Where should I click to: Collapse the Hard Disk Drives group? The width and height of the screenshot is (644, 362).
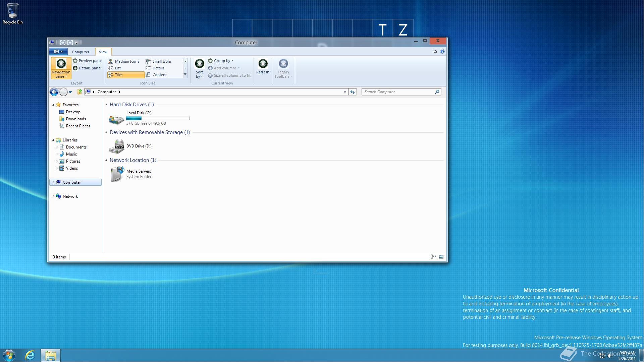[x=107, y=105]
